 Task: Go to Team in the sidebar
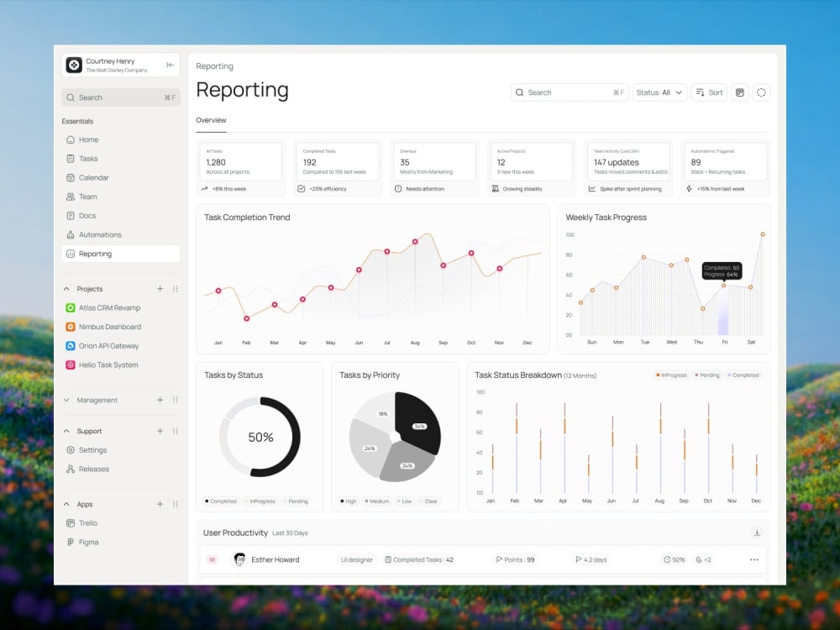[120, 197]
